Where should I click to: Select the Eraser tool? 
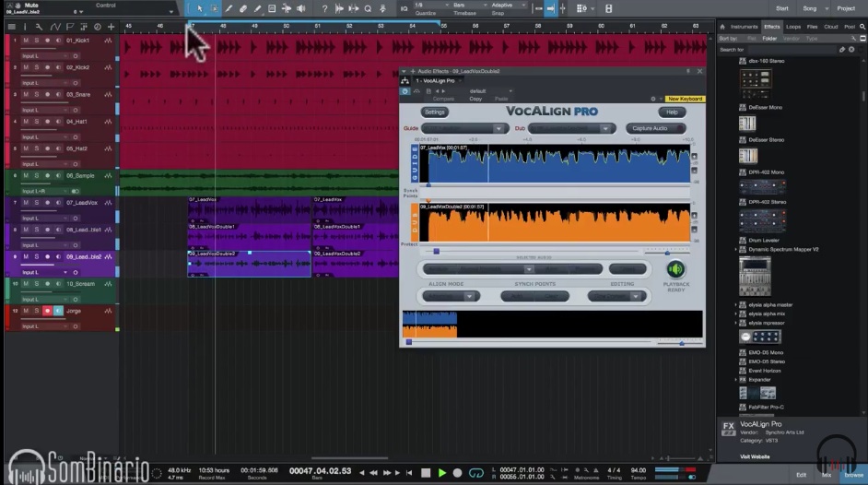(x=243, y=8)
